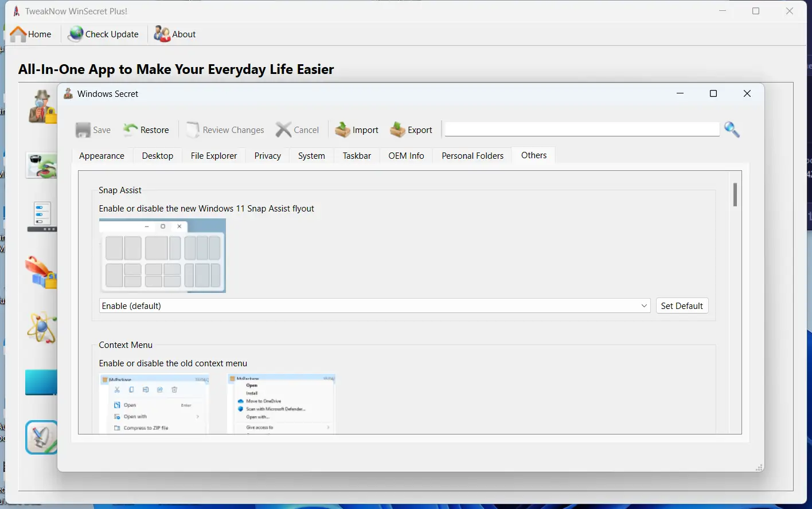Open the Privacy tab

click(x=268, y=156)
